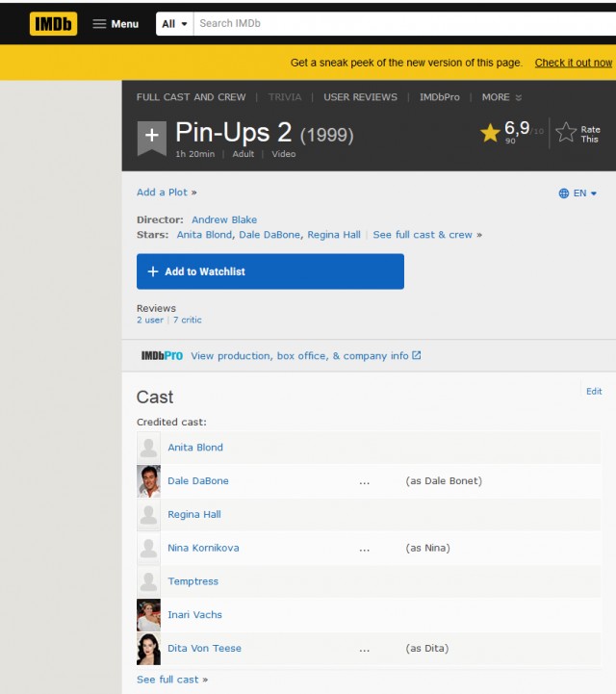Click the Add to Watchlist button
This screenshot has width=616, height=694.
tap(269, 271)
